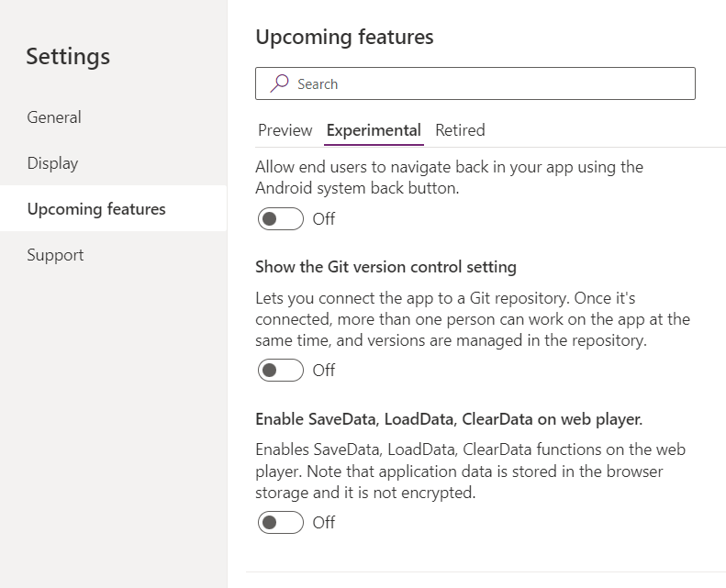Focus the Search input field

pos(475,83)
